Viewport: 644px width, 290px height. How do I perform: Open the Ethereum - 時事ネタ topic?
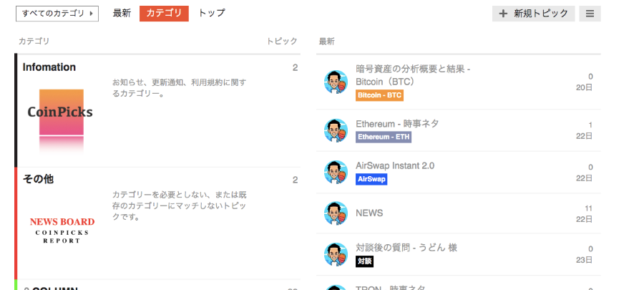click(397, 124)
